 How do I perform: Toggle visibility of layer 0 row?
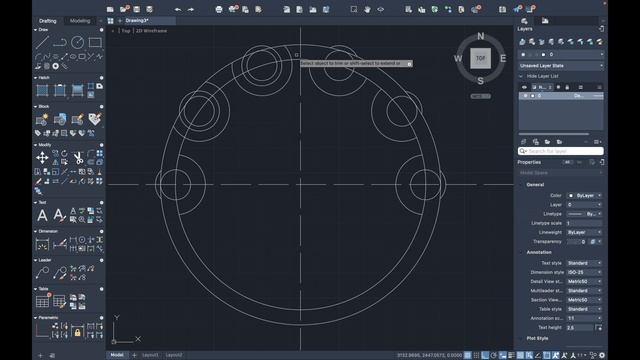525,96
